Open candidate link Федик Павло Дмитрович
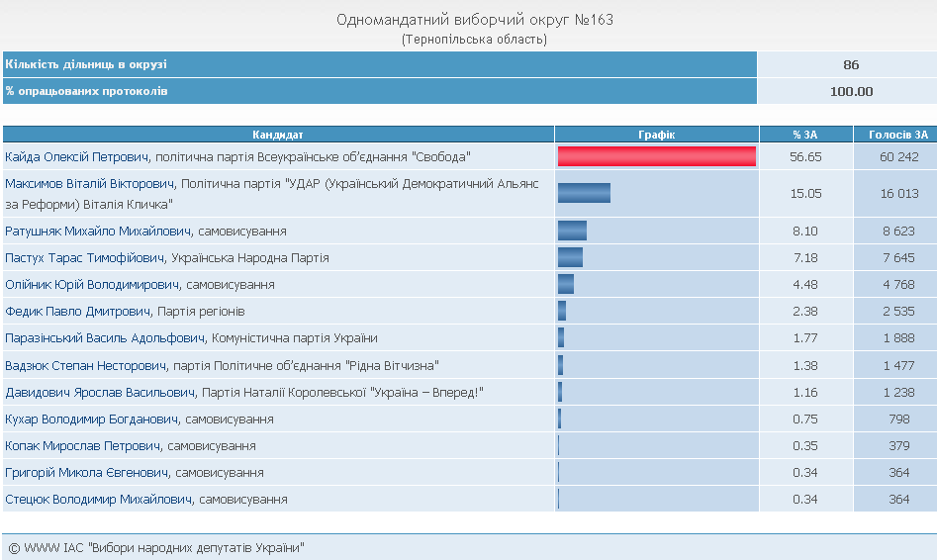The image size is (937, 560). click(x=78, y=312)
